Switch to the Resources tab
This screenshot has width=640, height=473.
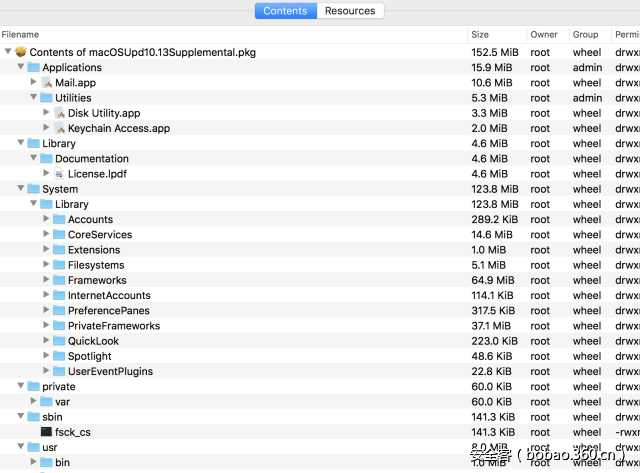tap(350, 11)
